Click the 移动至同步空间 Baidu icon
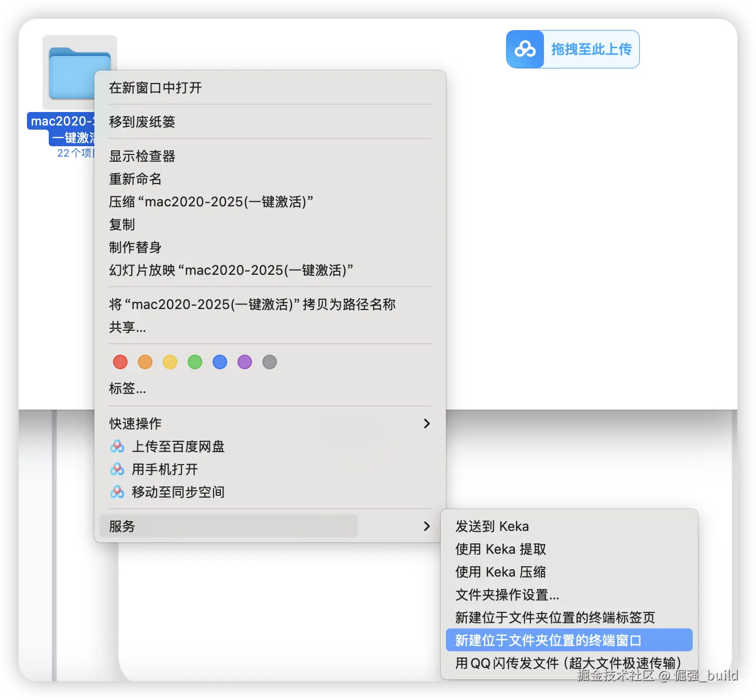 pos(117,492)
